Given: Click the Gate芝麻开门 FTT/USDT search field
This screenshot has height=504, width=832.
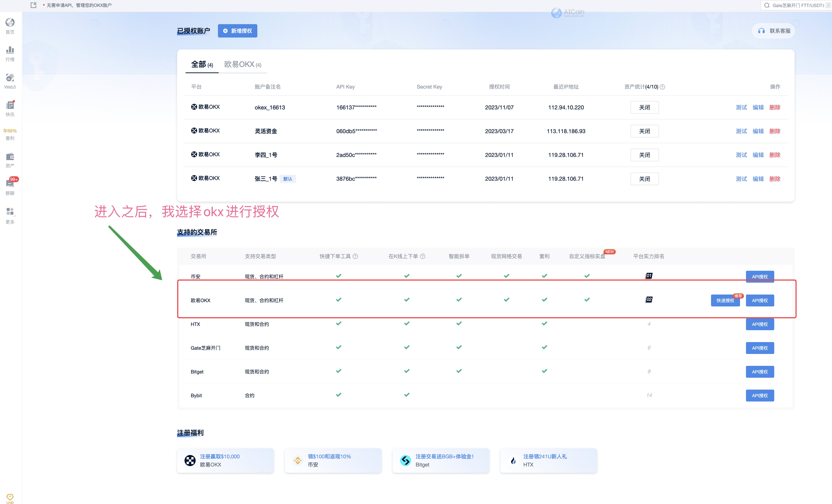Looking at the screenshot, I should [796, 5].
